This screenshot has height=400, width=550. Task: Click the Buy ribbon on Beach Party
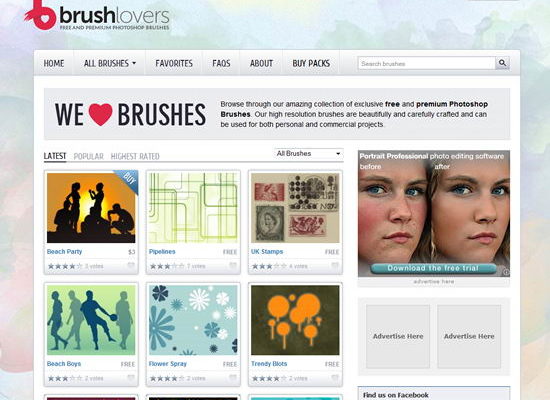tap(128, 180)
